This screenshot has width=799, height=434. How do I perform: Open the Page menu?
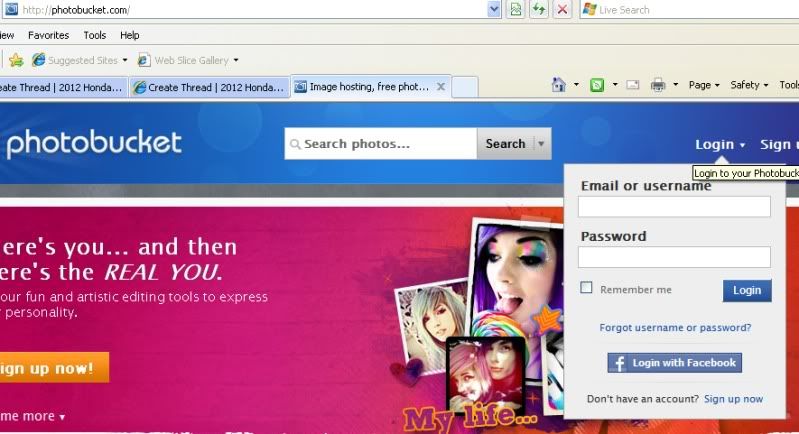coord(704,85)
